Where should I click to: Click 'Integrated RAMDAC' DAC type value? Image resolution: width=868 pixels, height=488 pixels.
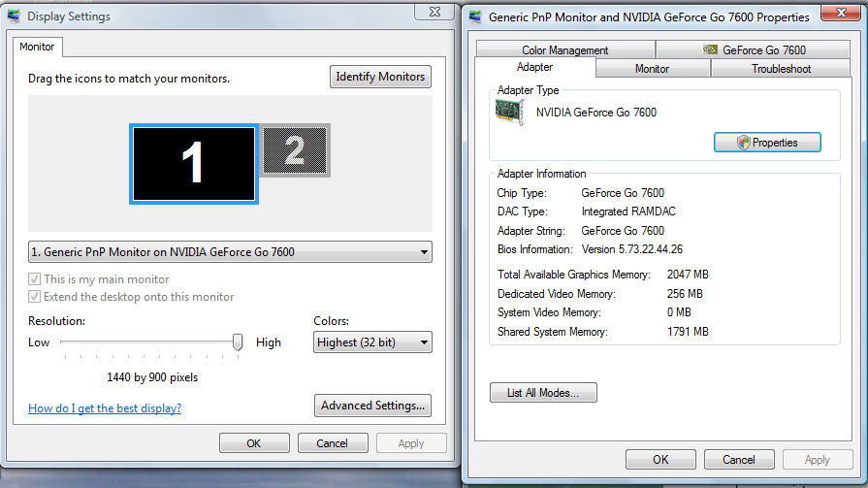(628, 211)
